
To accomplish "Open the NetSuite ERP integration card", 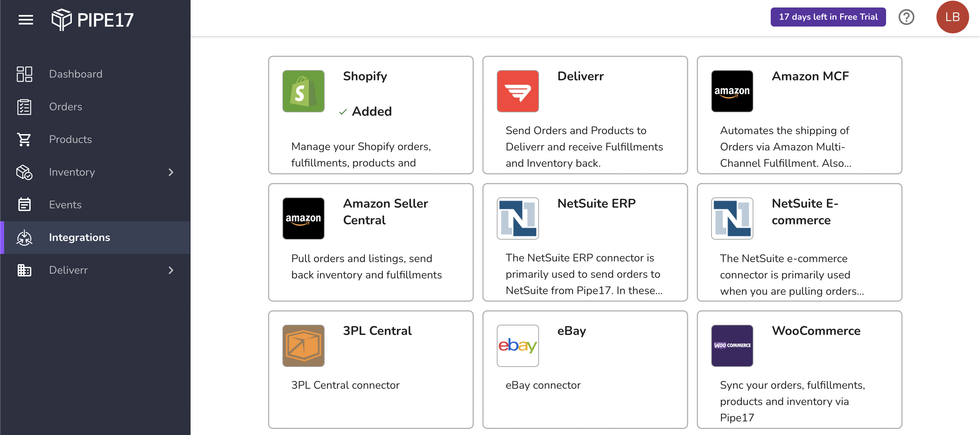I will [x=585, y=242].
